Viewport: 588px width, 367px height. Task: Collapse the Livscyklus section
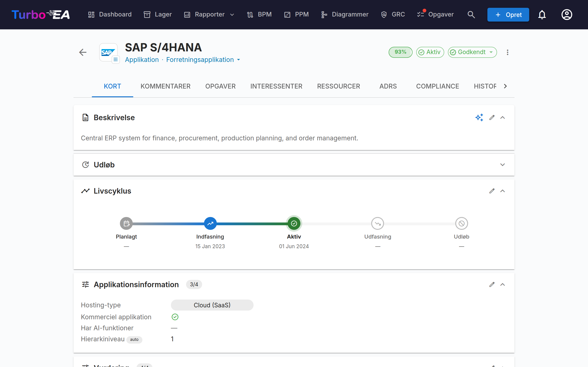coord(503,191)
